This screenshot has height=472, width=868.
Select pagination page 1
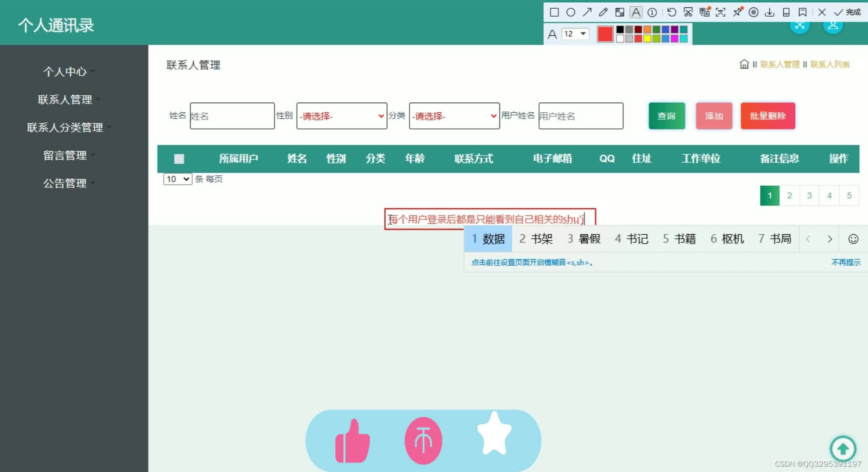(x=770, y=195)
